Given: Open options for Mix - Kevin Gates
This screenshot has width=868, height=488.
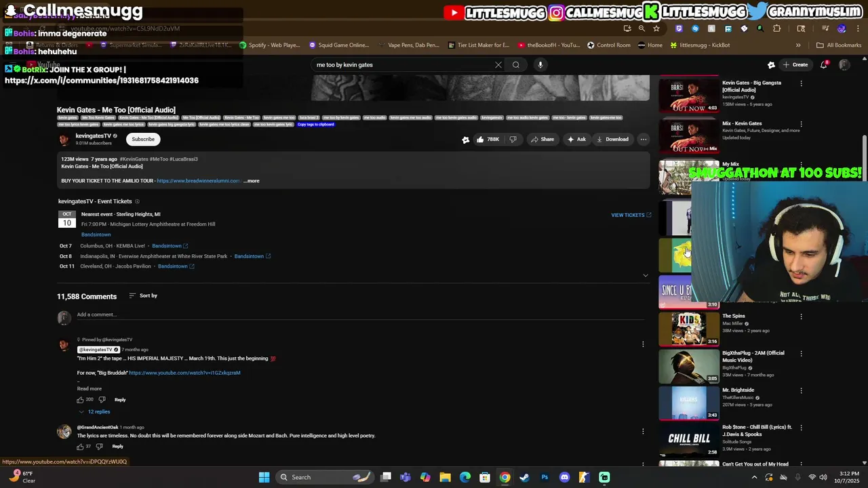Looking at the screenshot, I should pyautogui.click(x=801, y=125).
